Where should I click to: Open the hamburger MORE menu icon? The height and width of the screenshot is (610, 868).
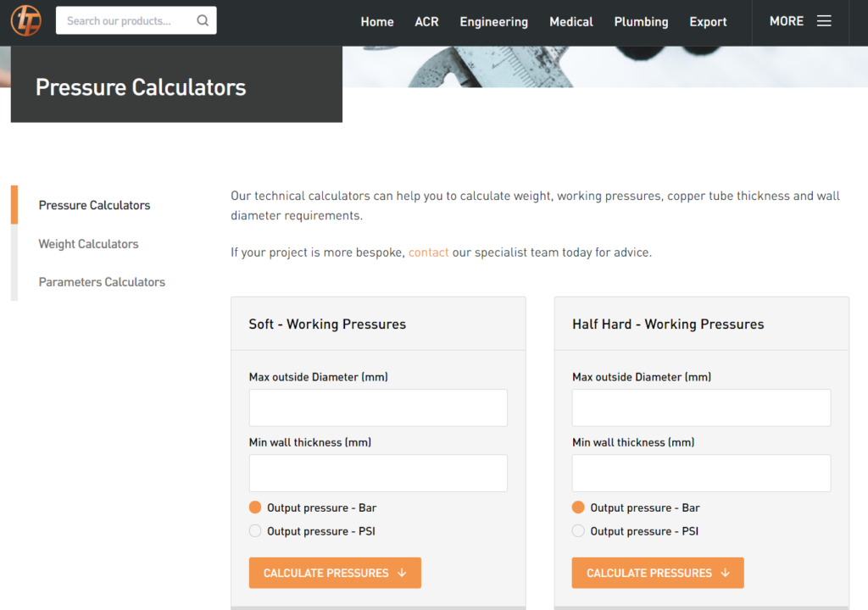(824, 21)
